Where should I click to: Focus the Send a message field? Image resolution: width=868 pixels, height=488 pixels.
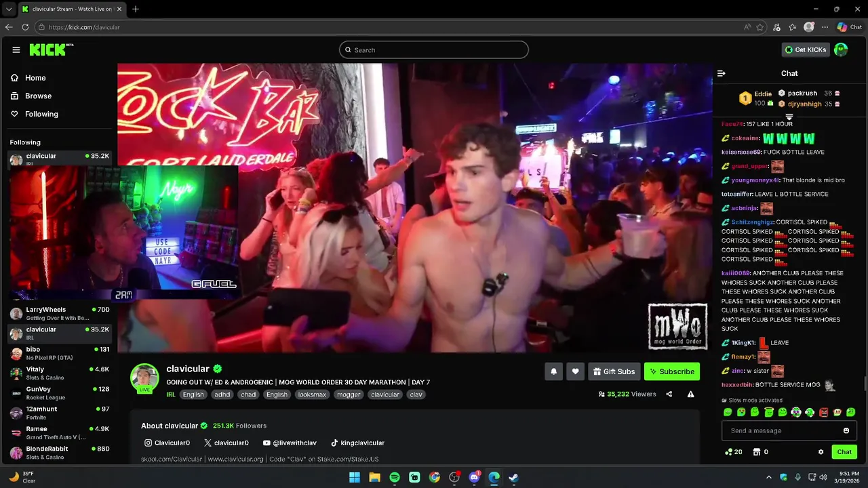pos(789,430)
